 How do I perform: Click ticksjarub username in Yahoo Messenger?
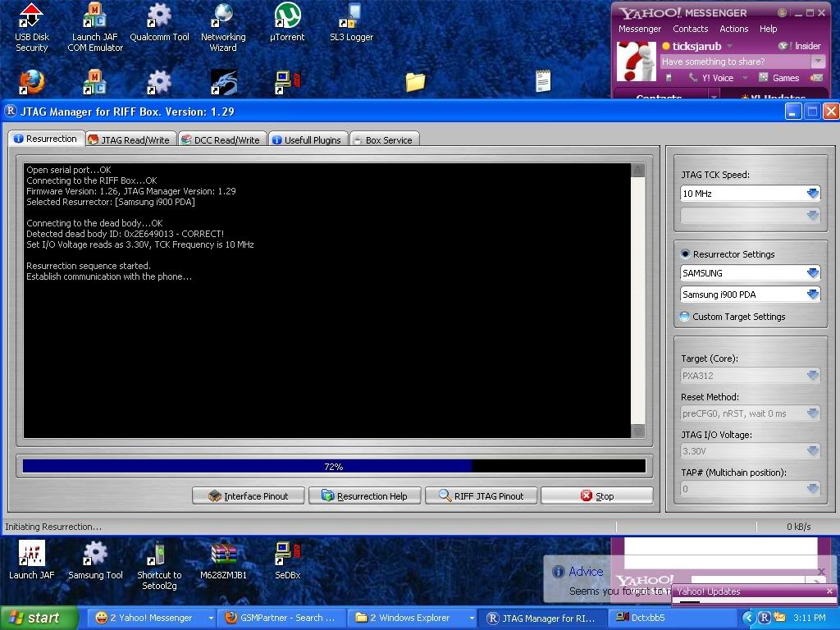696,46
